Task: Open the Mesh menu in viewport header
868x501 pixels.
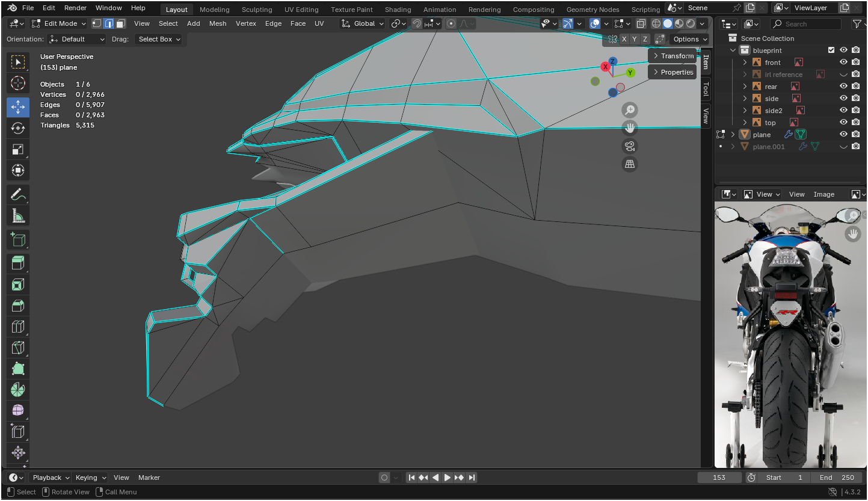Action: (x=218, y=23)
